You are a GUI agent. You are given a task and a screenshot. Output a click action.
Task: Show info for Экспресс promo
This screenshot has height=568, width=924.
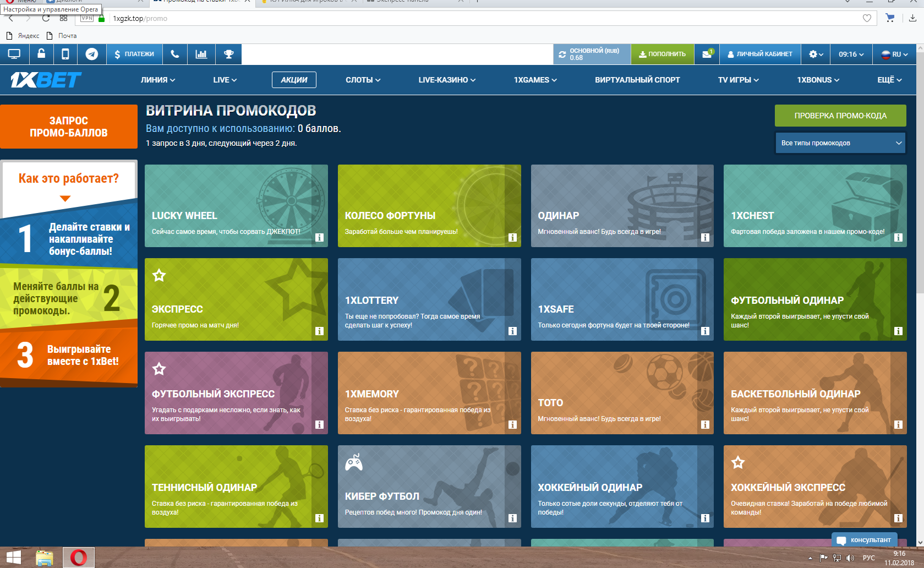click(319, 331)
